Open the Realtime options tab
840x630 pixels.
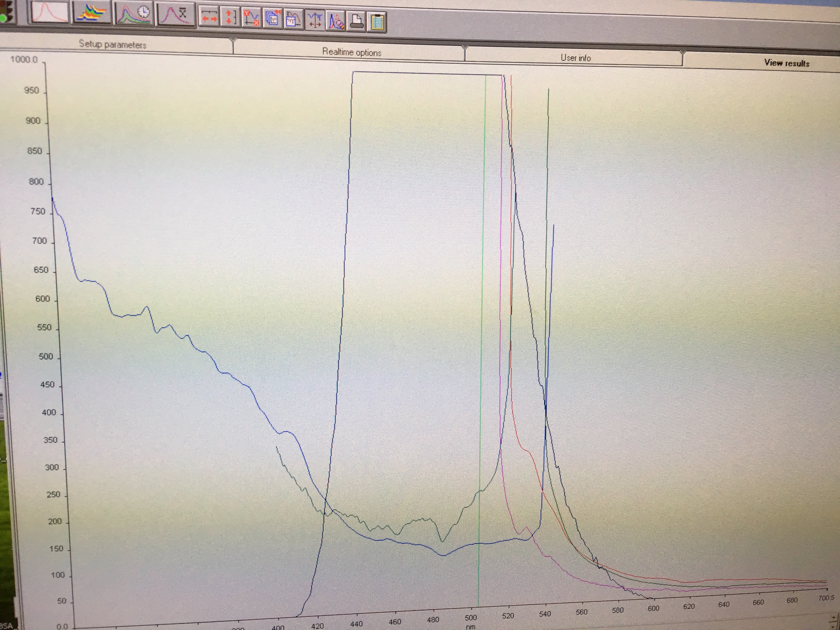(x=352, y=52)
